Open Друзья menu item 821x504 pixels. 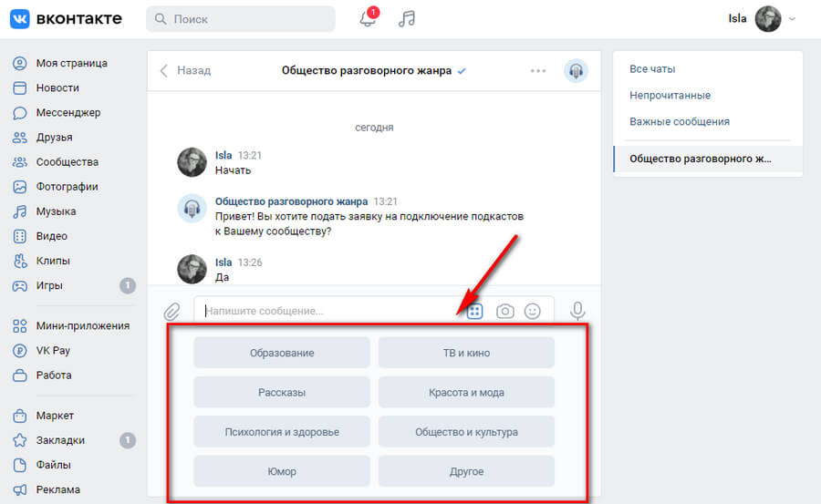[x=54, y=137]
